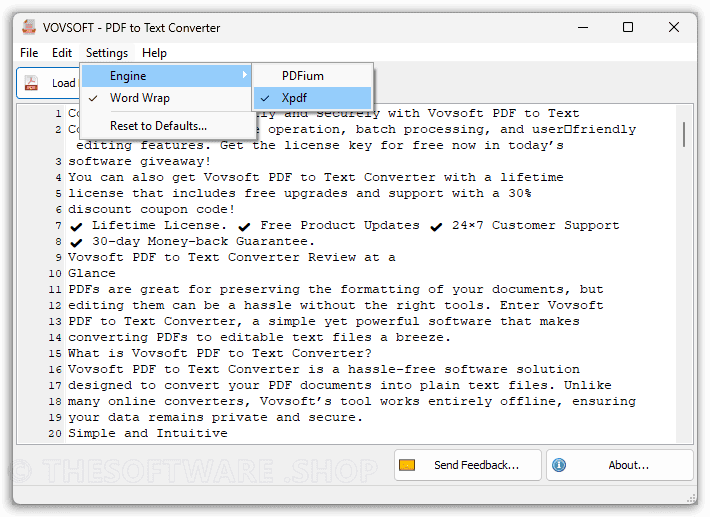
Task: Click line 10 'Glance' text
Action: tap(92, 273)
